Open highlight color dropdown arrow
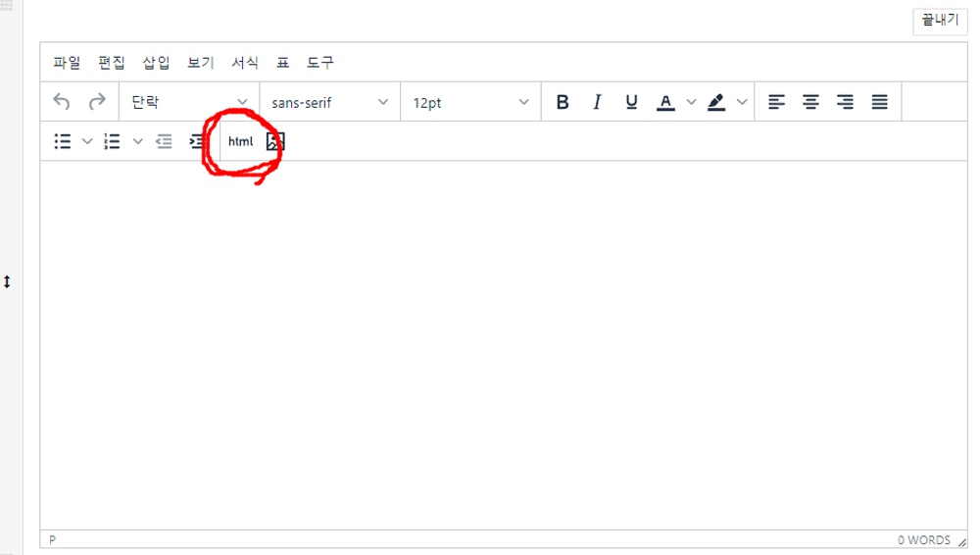 pos(742,102)
